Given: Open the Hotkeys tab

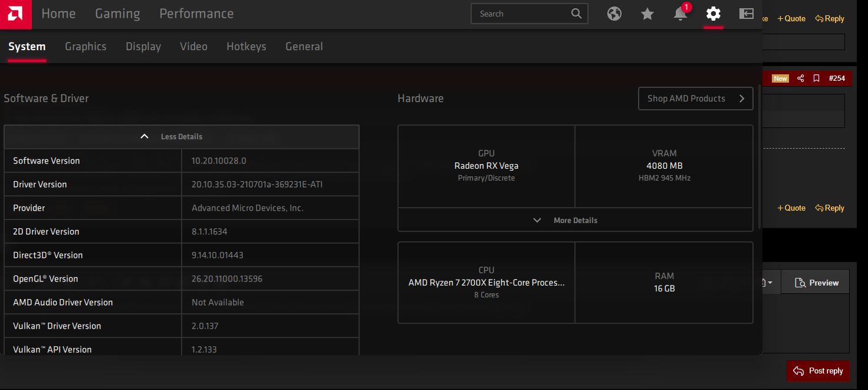Looking at the screenshot, I should pyautogui.click(x=246, y=47).
